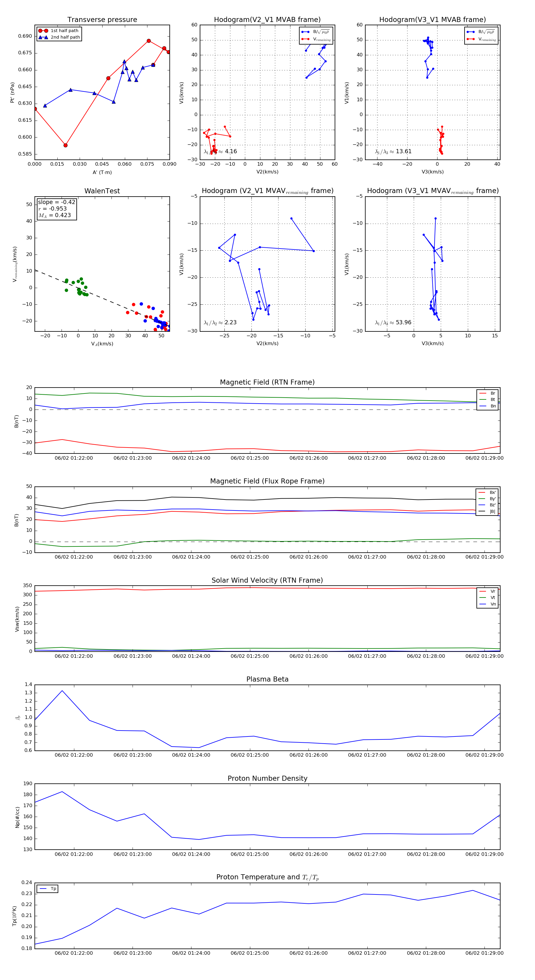Click '06/02 01:24:00' tick under Plasma Beta
Viewport: 535px width, 980px height.
pos(191,755)
